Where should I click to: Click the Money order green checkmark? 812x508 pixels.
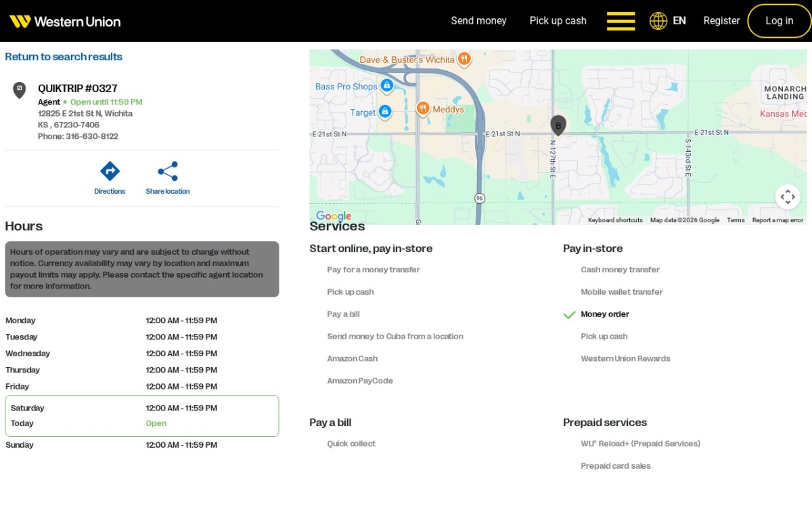tap(570, 314)
